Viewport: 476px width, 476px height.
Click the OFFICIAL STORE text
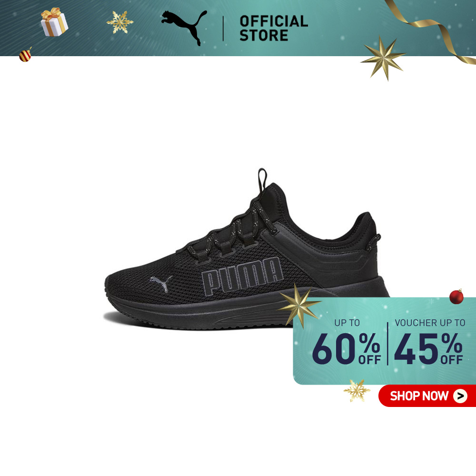coord(274,28)
